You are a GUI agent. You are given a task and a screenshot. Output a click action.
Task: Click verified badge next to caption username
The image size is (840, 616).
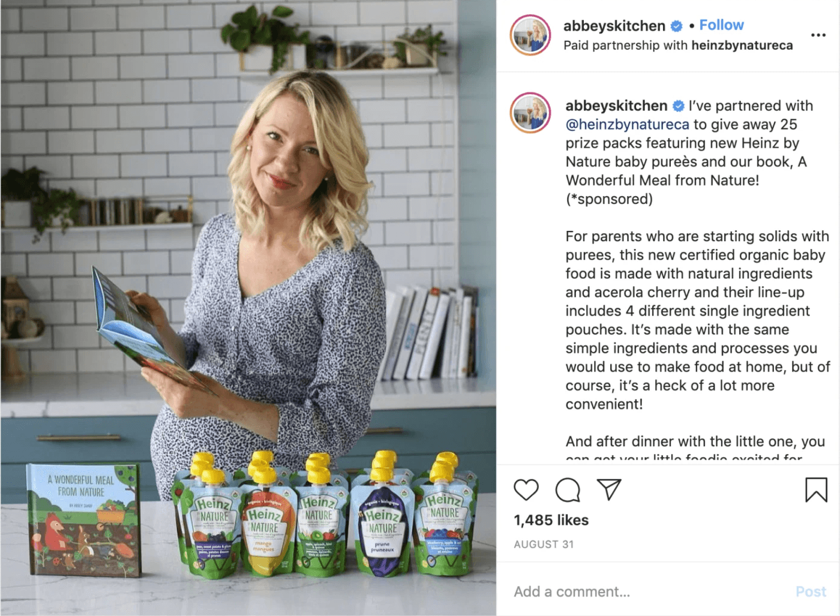[678, 106]
